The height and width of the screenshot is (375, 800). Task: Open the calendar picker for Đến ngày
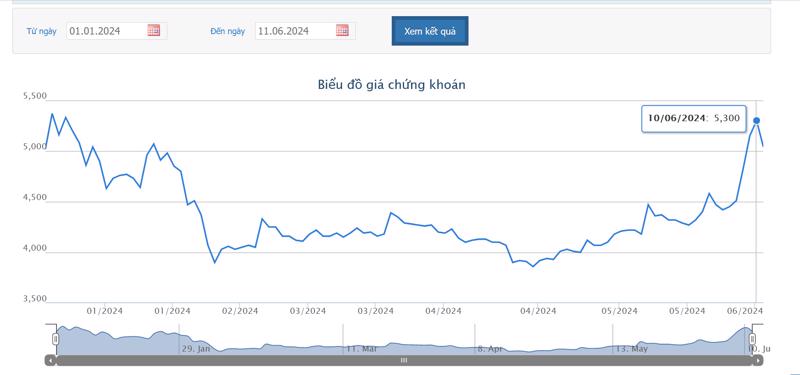pos(342,30)
